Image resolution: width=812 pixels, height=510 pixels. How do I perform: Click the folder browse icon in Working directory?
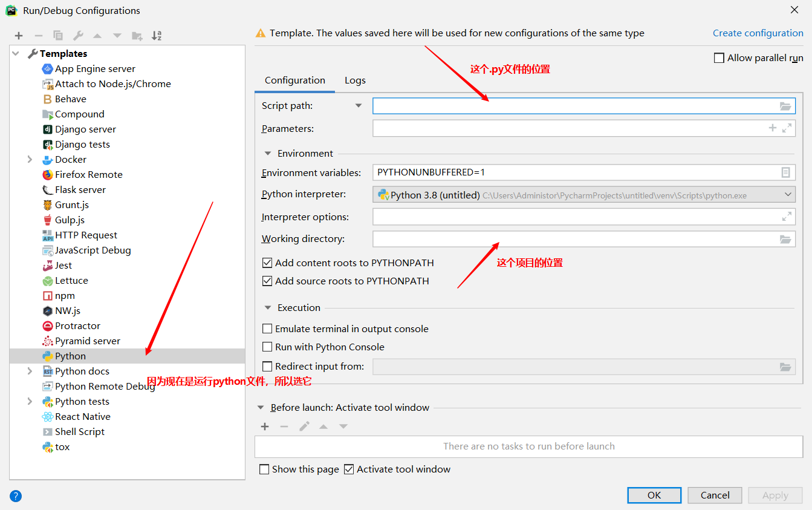click(785, 239)
